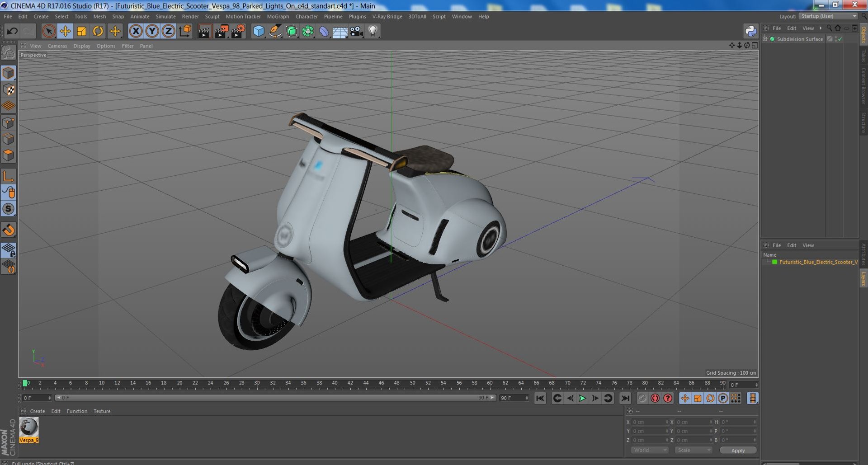Image resolution: width=868 pixels, height=465 pixels.
Task: Toggle Subdivision Surface enabled checkmark
Action: 840,39
